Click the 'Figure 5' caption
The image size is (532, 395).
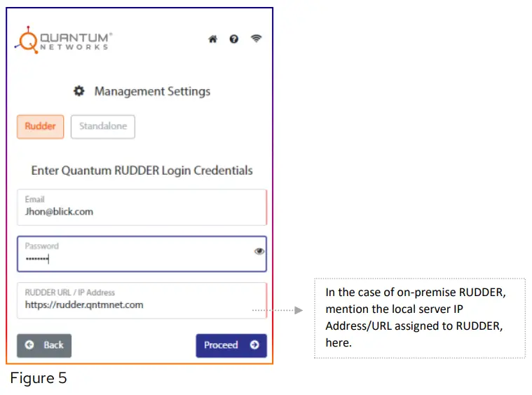click(39, 378)
